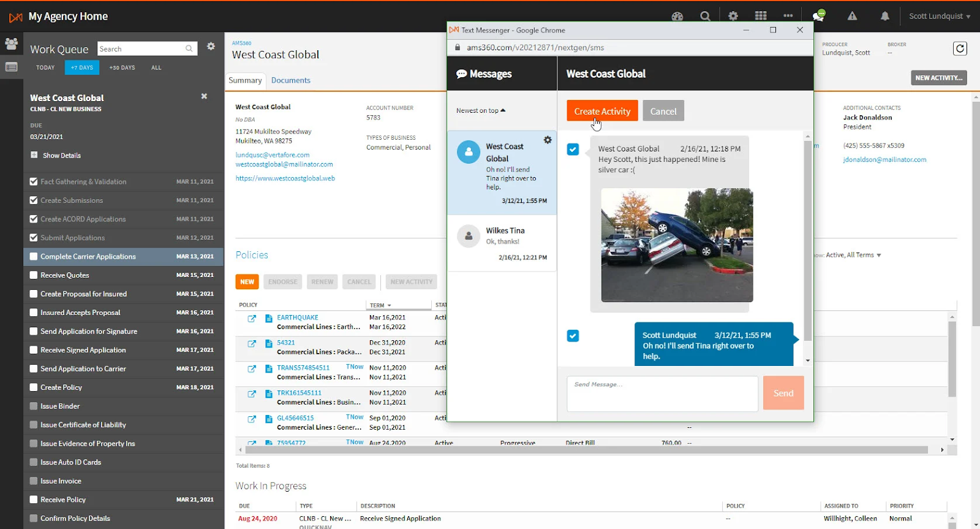Check the Receive Policy task
The height and width of the screenshot is (529, 980).
tap(34, 500)
